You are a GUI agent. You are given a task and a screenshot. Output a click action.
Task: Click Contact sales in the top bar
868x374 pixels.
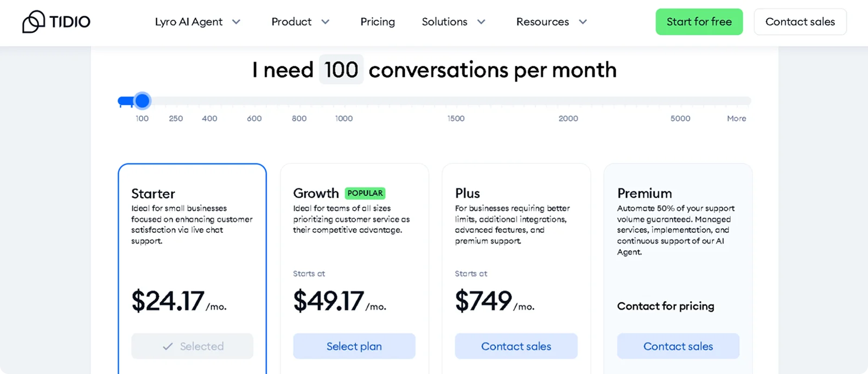coord(800,22)
